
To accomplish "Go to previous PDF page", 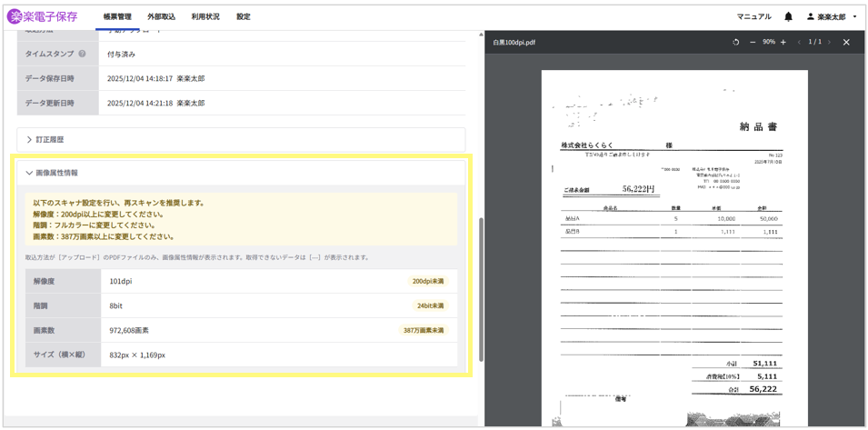I will tap(799, 42).
